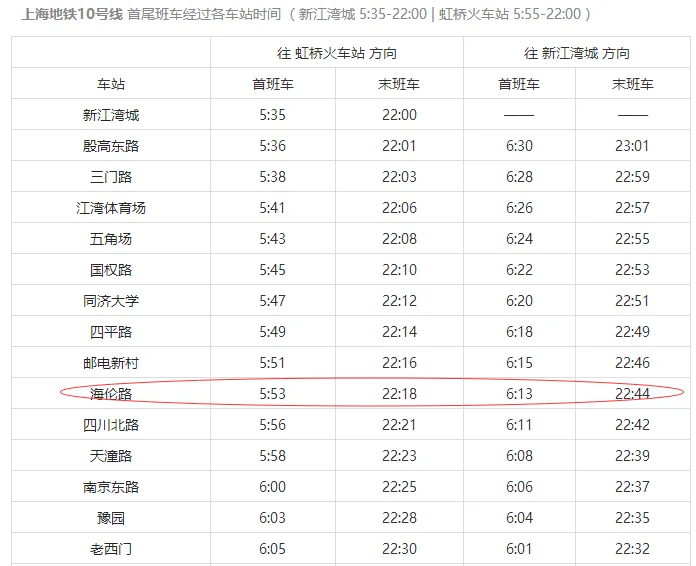
Task: Click the 6:30 time for 殷高东路
Action: coord(519,146)
